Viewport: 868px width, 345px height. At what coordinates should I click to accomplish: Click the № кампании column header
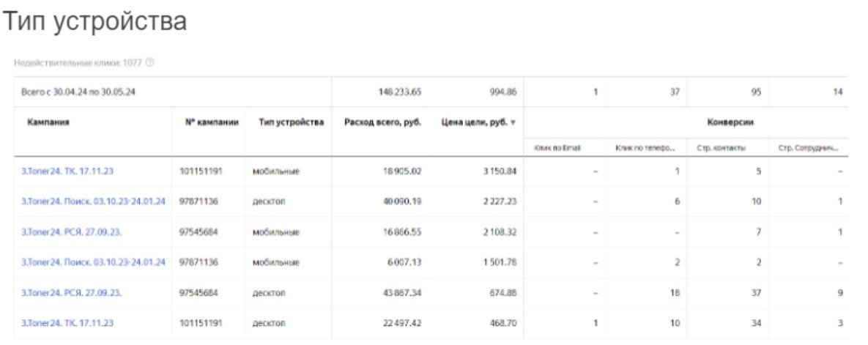pos(212,122)
